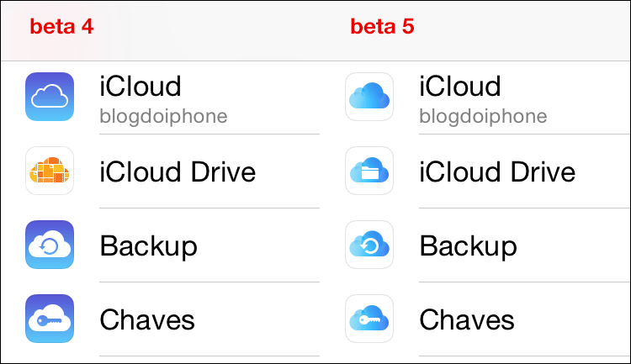The height and width of the screenshot is (364, 631).
Task: Open iCloud account text in beta 5 list
Action: 460,86
